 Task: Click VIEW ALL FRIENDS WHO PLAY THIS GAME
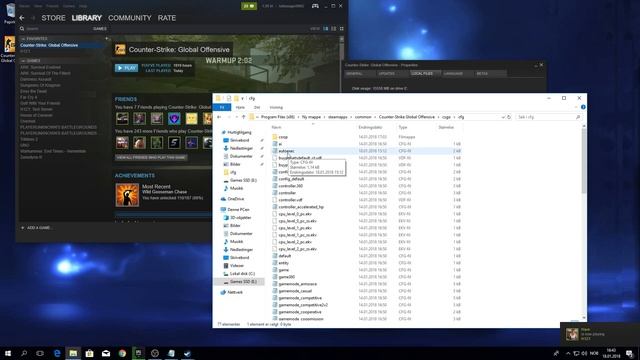click(151, 158)
